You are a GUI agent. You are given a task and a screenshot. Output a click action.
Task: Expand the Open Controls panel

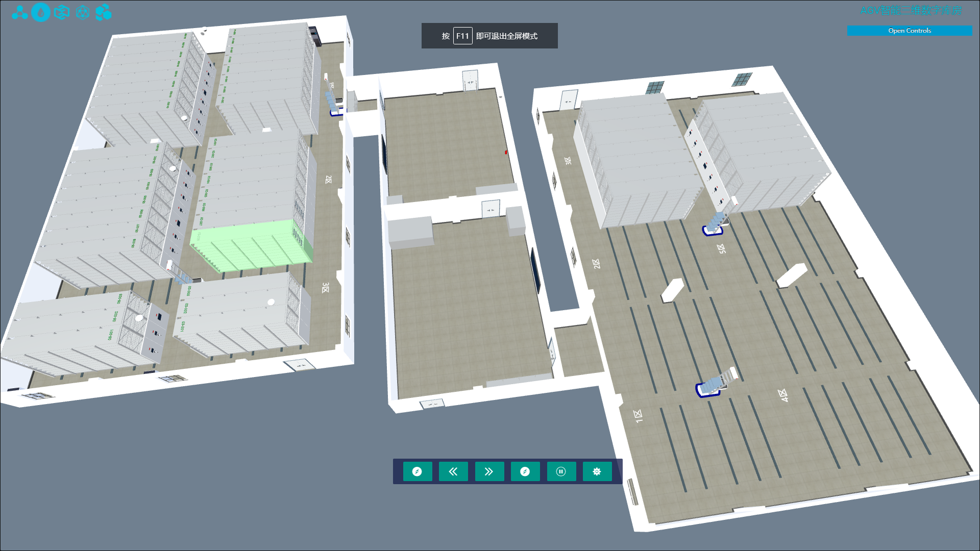pyautogui.click(x=909, y=31)
